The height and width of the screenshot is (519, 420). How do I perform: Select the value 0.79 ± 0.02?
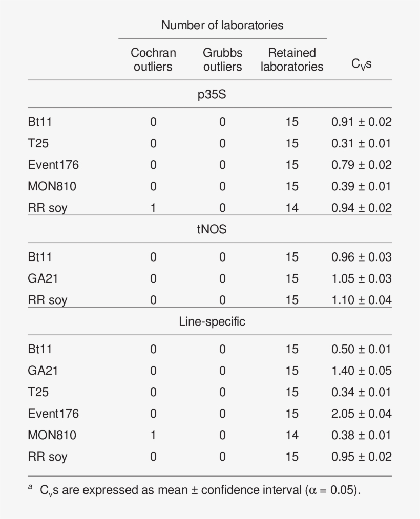(361, 165)
